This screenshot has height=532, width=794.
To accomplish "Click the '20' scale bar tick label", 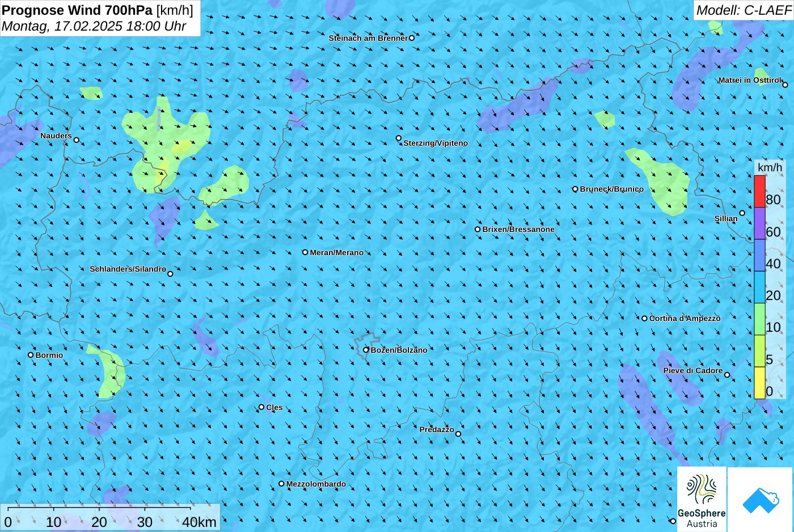I will pyautogui.click(x=99, y=522).
